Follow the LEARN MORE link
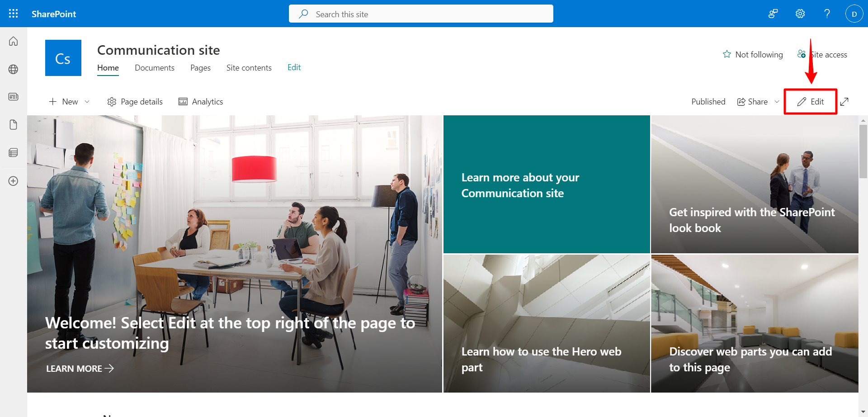868x417 pixels. pos(80,369)
